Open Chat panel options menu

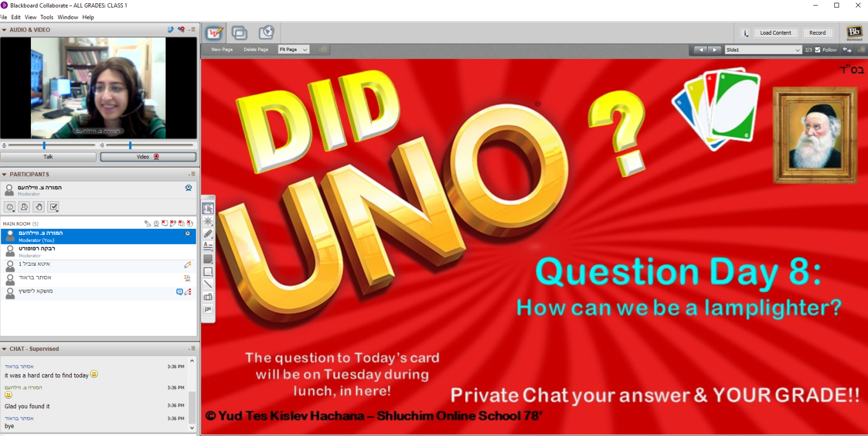click(x=192, y=349)
